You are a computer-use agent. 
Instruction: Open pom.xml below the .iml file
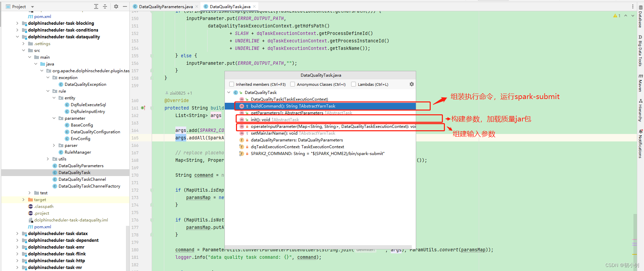42,227
